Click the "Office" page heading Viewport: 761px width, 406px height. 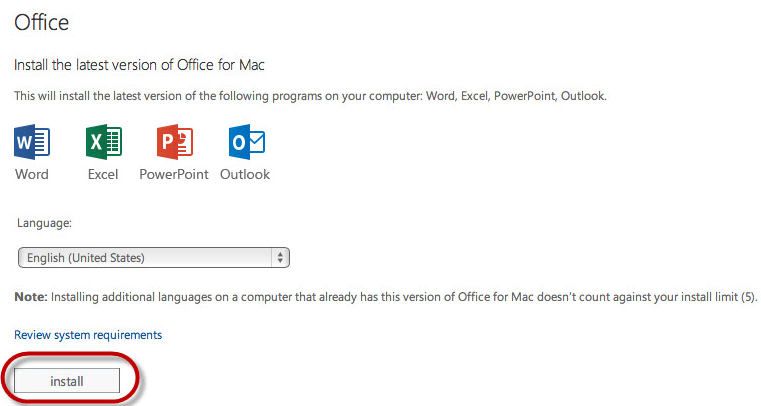click(42, 22)
